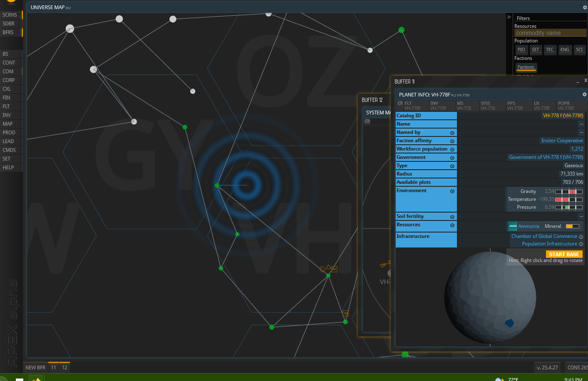The height and width of the screenshot is (381, 588).
Task: Click the blue base marker on planet globe
Action: point(509,323)
